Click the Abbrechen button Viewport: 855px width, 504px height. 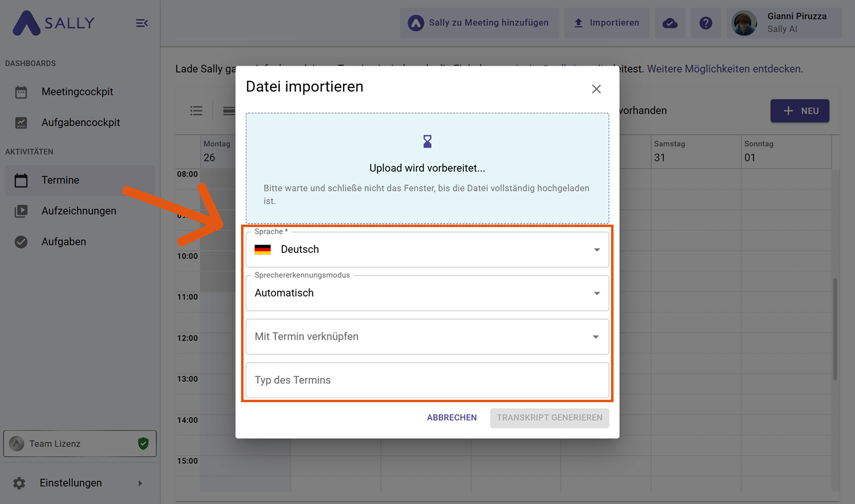coord(452,417)
